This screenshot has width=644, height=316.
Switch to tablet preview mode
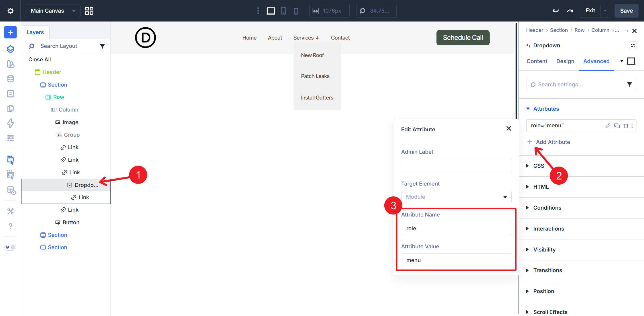click(x=283, y=11)
